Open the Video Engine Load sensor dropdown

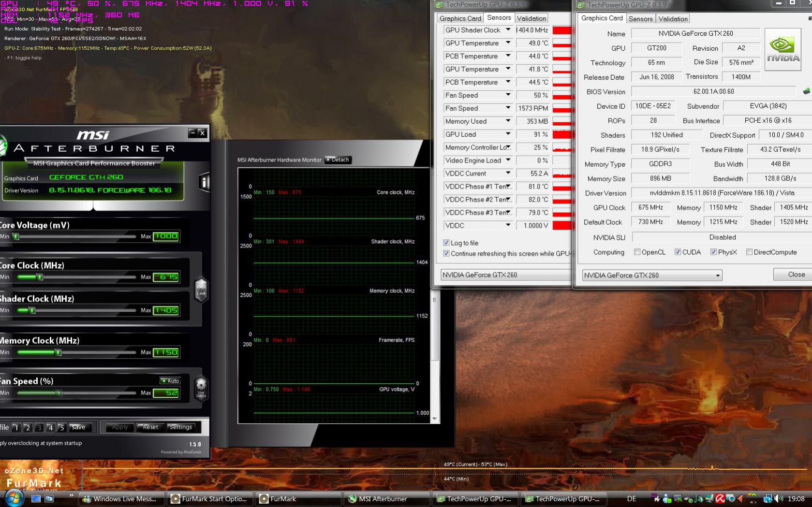pyautogui.click(x=508, y=160)
